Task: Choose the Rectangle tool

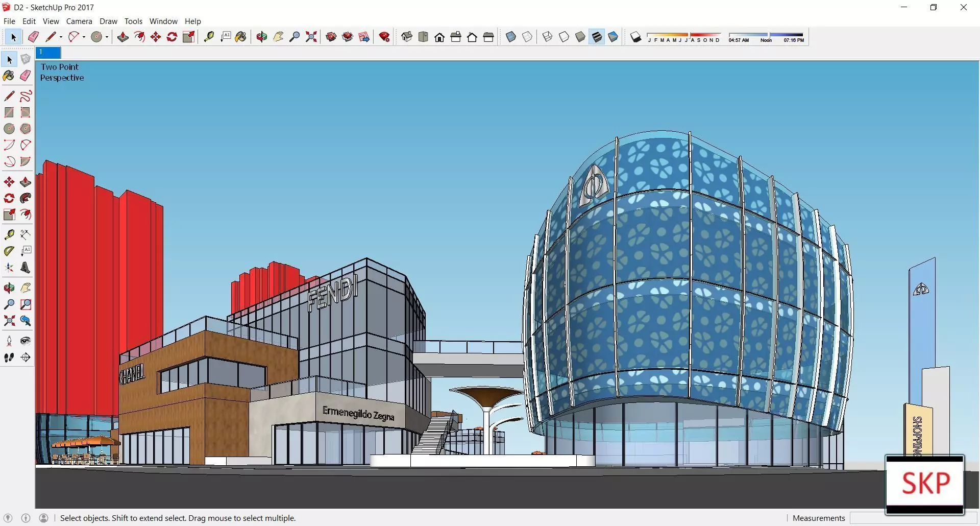Action: coord(9,112)
